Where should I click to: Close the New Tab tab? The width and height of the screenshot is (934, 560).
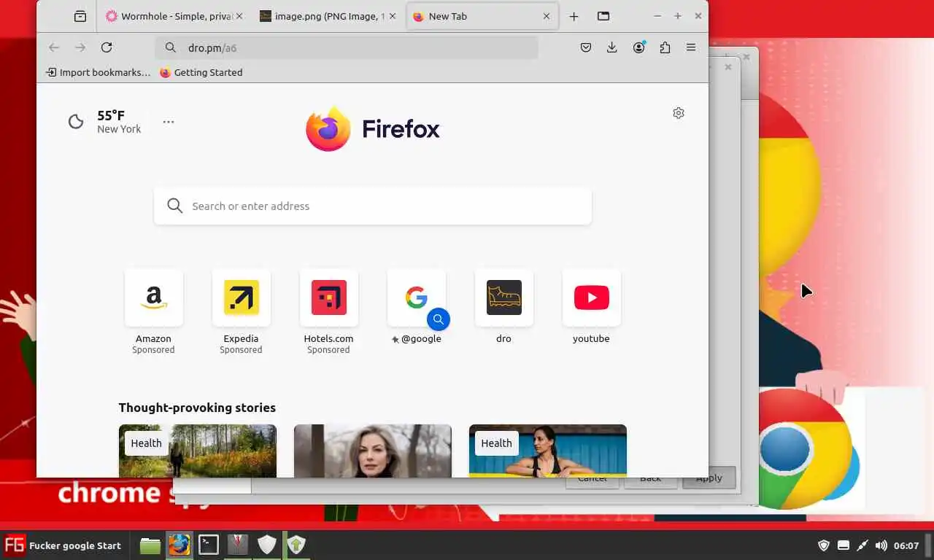547,16
